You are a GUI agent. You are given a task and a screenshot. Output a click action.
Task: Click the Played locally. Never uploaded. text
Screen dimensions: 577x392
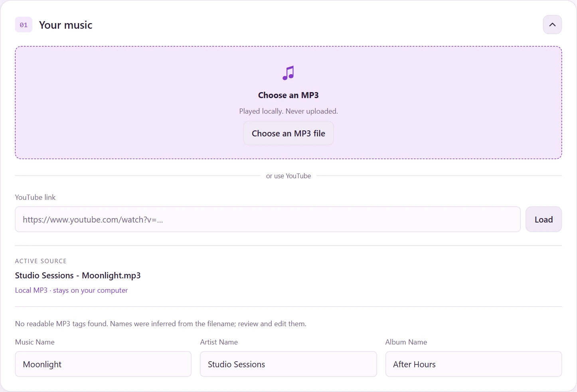click(x=288, y=111)
